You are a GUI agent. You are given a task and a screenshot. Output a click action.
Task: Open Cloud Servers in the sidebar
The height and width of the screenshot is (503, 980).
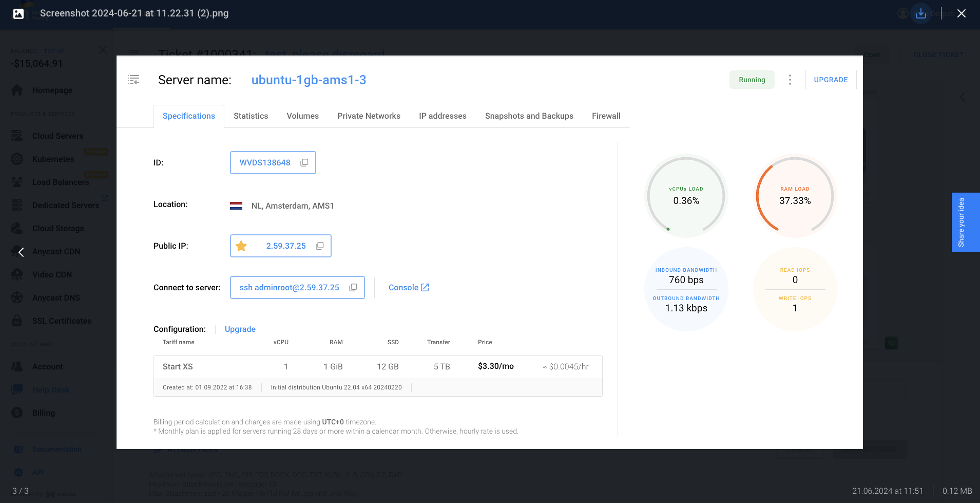click(x=57, y=136)
